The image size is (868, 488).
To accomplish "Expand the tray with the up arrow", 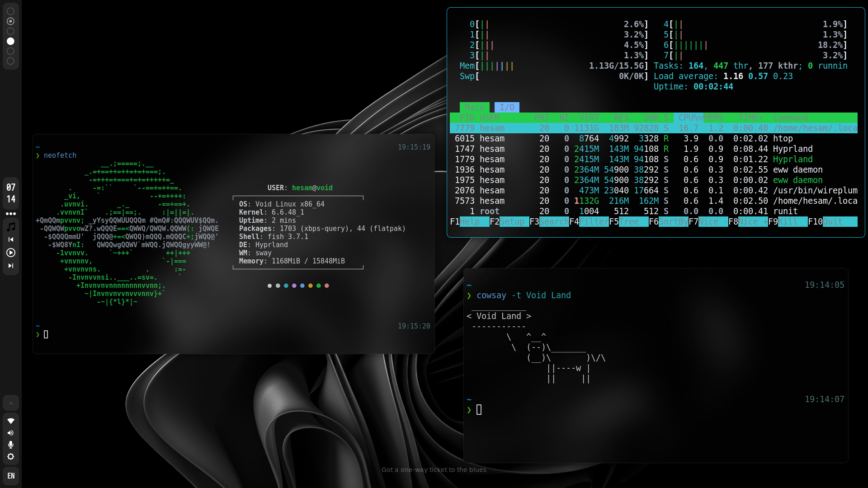I will [x=11, y=403].
